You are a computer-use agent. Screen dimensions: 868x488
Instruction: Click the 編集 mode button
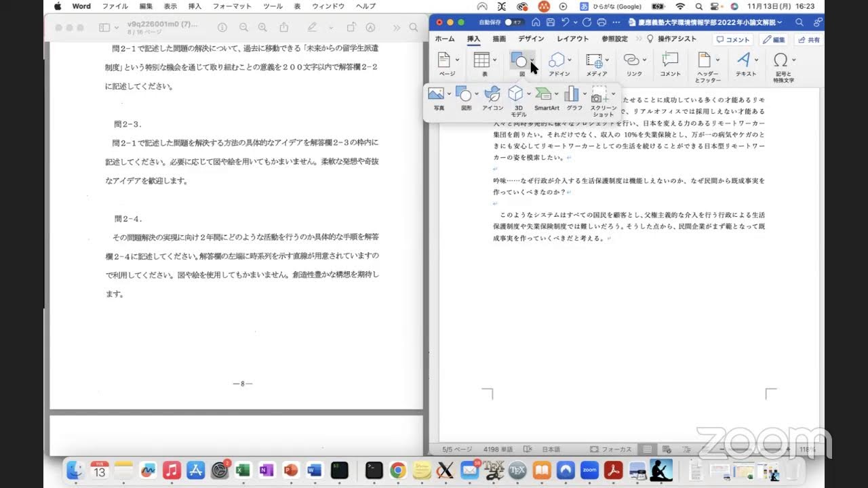[x=774, y=40]
